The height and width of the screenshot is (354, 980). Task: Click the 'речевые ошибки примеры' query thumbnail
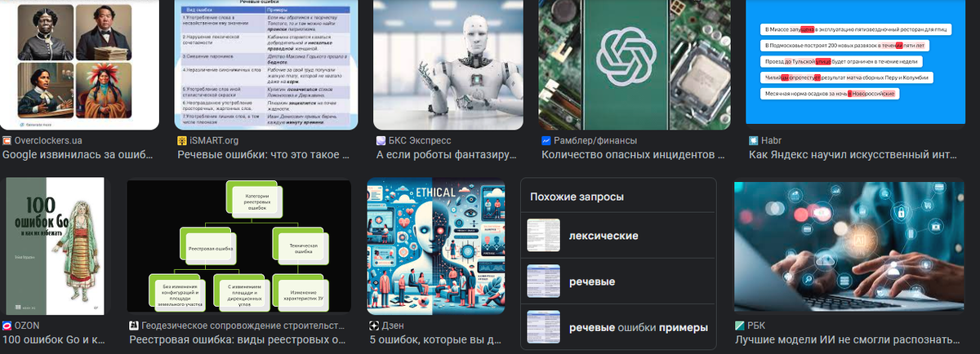point(543,327)
